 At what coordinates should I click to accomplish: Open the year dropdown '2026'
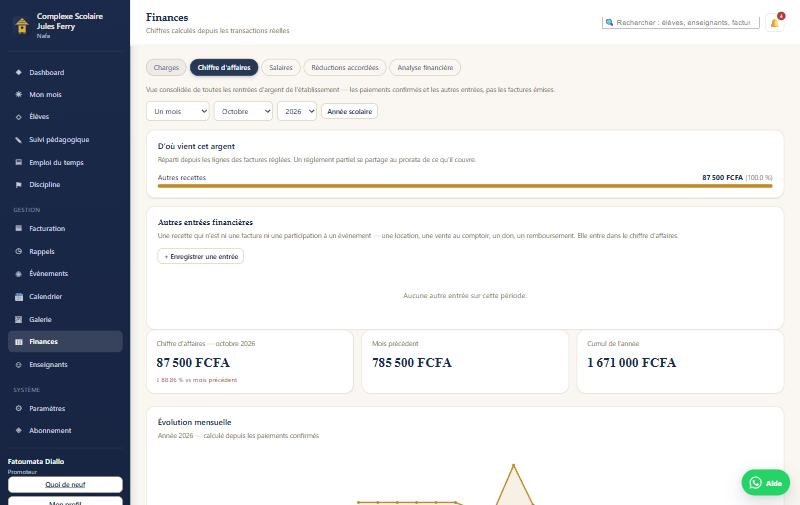click(x=297, y=111)
